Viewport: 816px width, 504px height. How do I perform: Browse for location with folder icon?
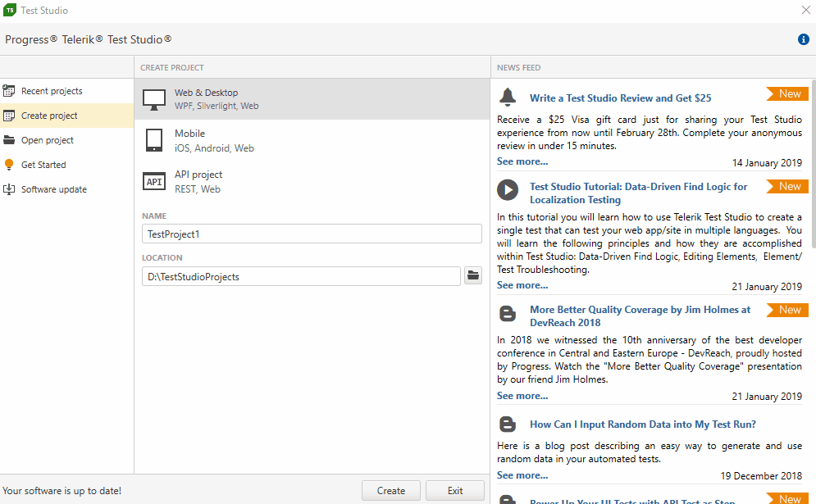coord(473,275)
